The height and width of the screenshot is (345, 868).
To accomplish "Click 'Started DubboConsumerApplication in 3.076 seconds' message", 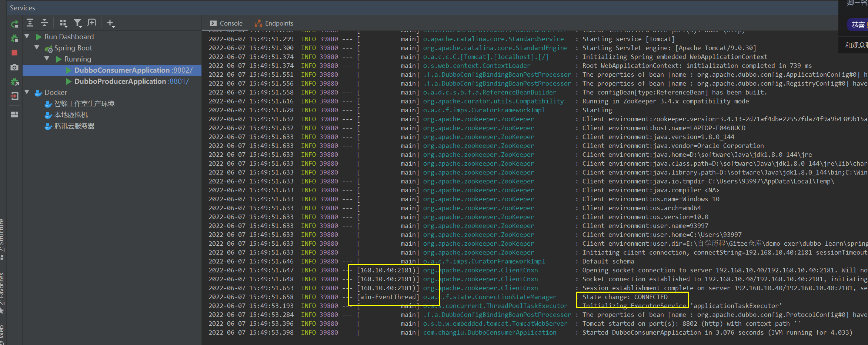I will (x=717, y=332).
